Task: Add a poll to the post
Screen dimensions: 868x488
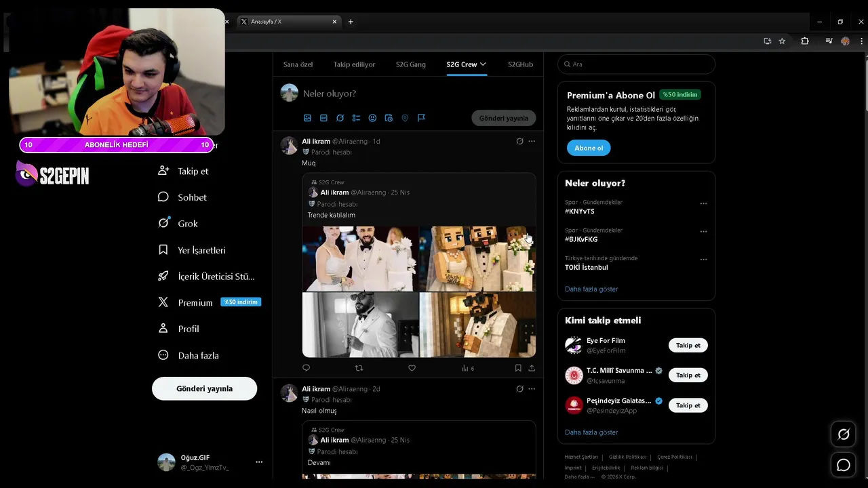Action: [x=356, y=118]
